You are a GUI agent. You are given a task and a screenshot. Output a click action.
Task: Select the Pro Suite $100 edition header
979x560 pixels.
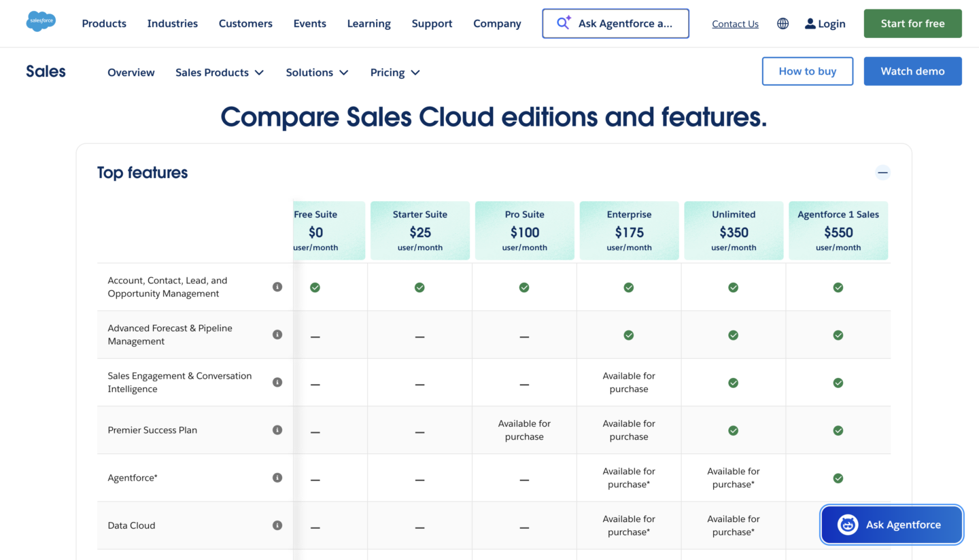(x=524, y=230)
